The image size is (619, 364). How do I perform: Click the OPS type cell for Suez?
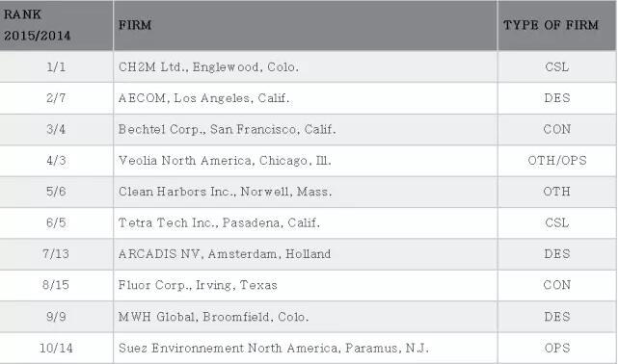click(557, 349)
